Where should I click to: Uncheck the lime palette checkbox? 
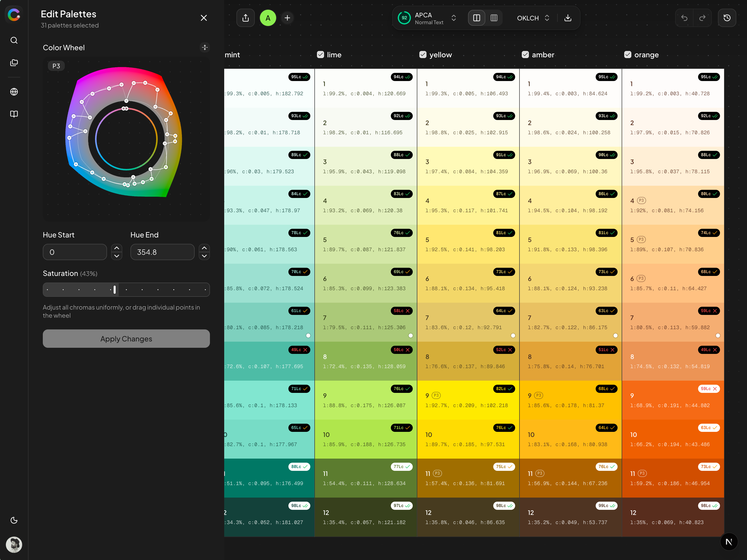(320, 54)
